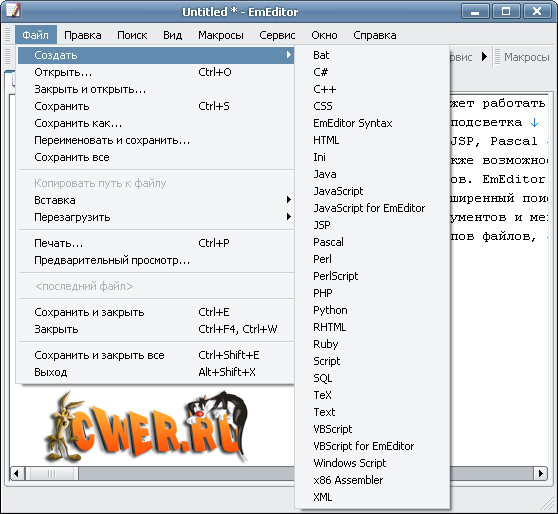The image size is (558, 514).
Task: Select JavaScript in the submenu
Action: tap(372, 191)
